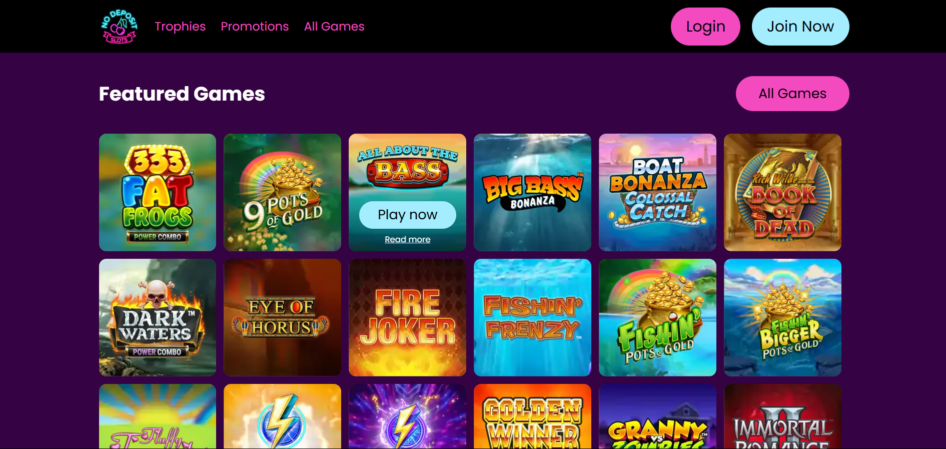Click Play now on All About the Bass
Viewport: 946px width, 449px height.
pos(407,215)
